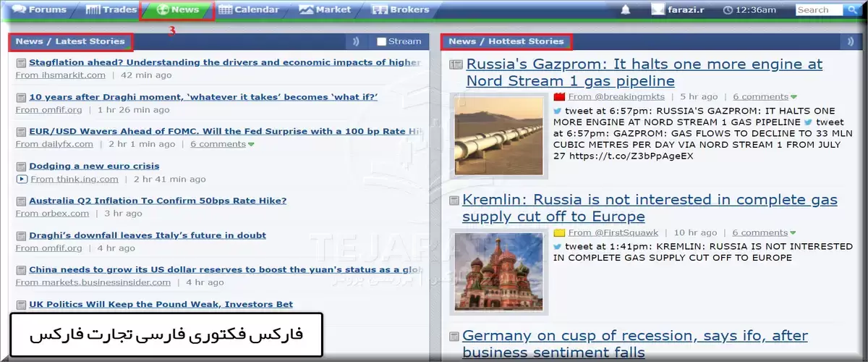Click the Hottest Stories panel options icon
Screen dimensions: 868x362
coord(850,42)
